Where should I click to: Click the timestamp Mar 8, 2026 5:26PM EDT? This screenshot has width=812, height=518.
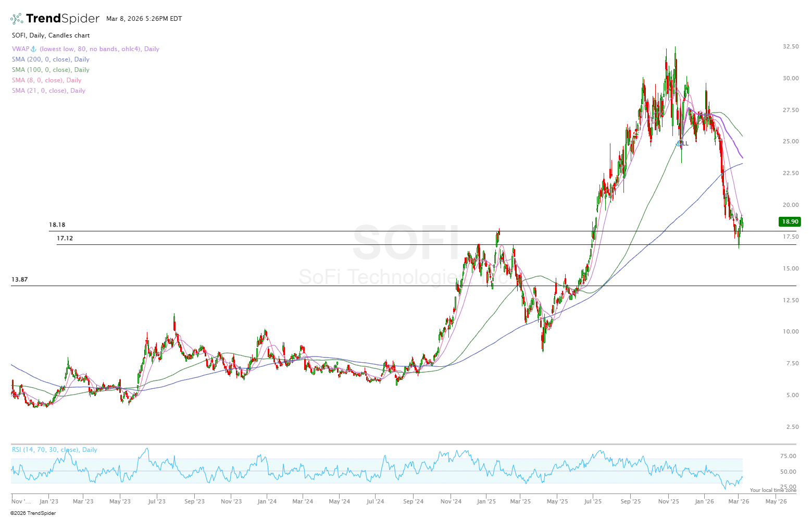pos(144,19)
